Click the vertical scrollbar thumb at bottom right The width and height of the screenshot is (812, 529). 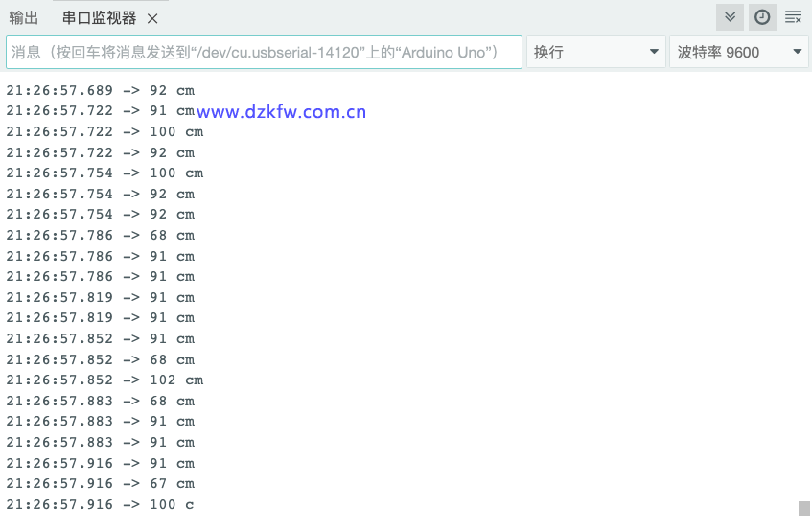[804, 508]
